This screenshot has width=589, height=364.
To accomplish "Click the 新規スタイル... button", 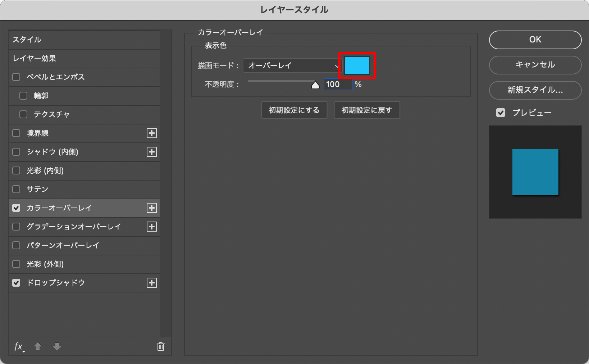I will click(x=535, y=90).
